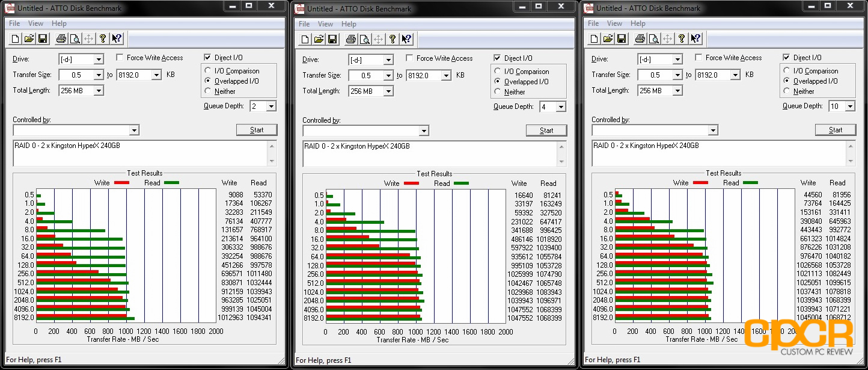Screen dimensions: 868x370
Task: Click four-arrow move icon in Queue Depth 4 window
Action: (378, 40)
